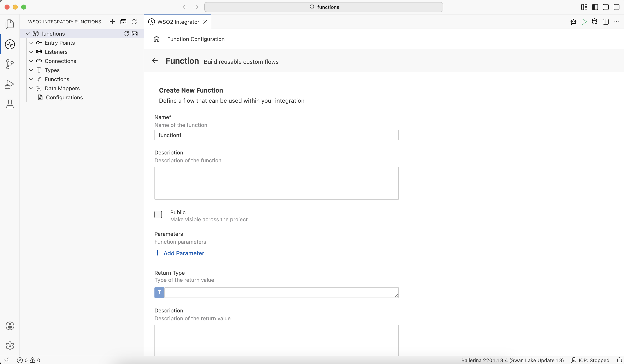624x364 pixels.
Task: Open More Actions ellipsis in editor toolbar
Action: click(x=617, y=22)
